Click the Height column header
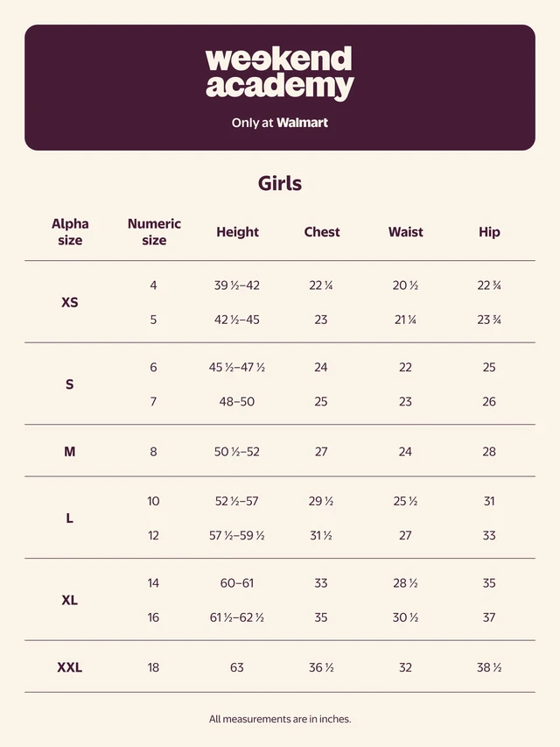This screenshot has width=560, height=747. coord(237,232)
